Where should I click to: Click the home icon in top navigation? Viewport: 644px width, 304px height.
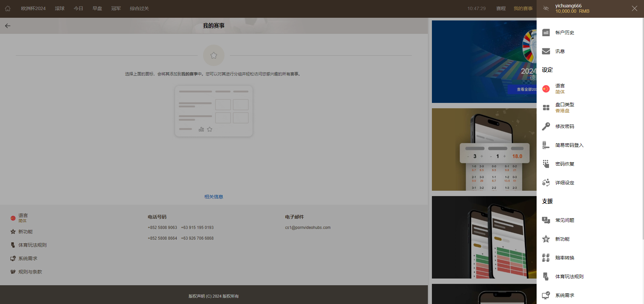click(x=8, y=8)
